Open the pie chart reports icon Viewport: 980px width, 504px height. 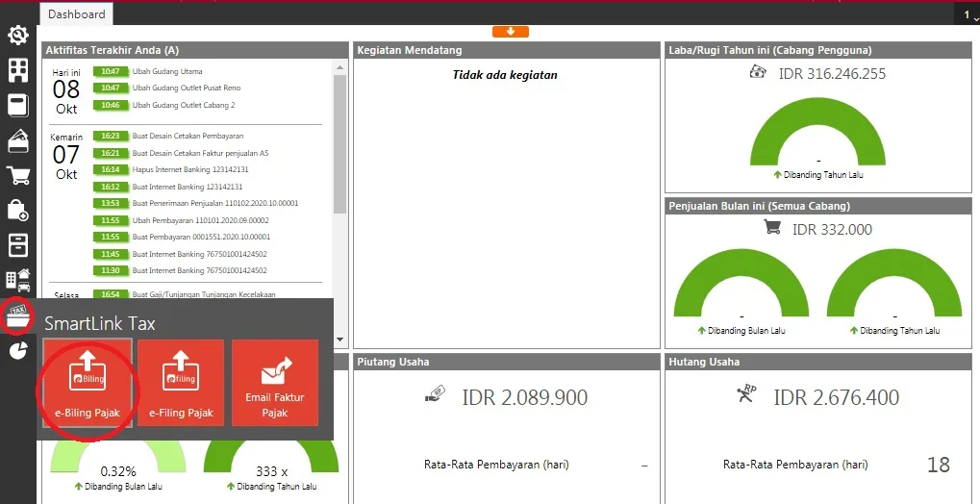click(x=17, y=351)
